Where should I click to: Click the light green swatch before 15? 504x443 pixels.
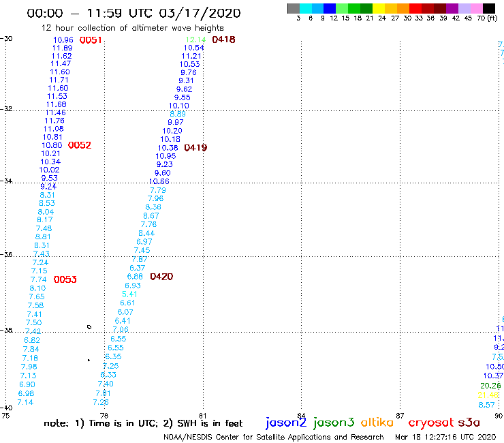[343, 8]
